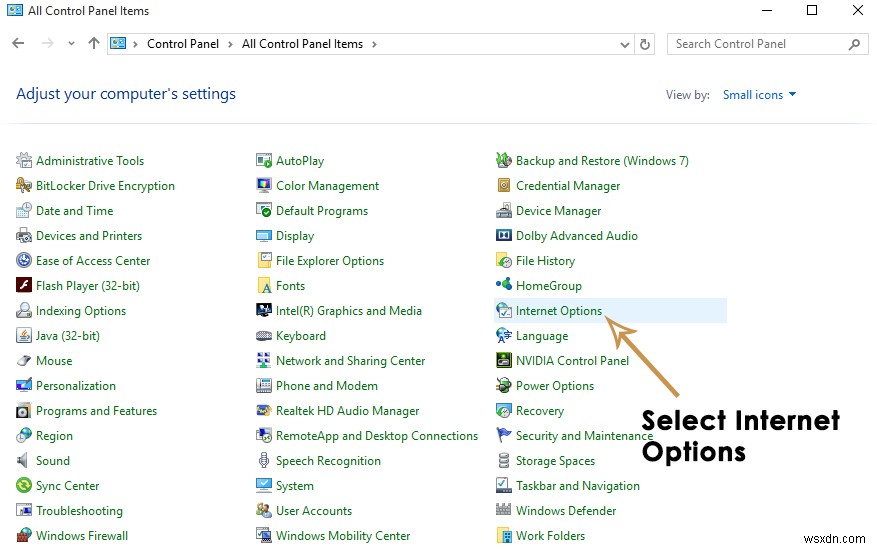Open the View by Small icons dropdown
The width and height of the screenshot is (877, 549).
pos(759,95)
